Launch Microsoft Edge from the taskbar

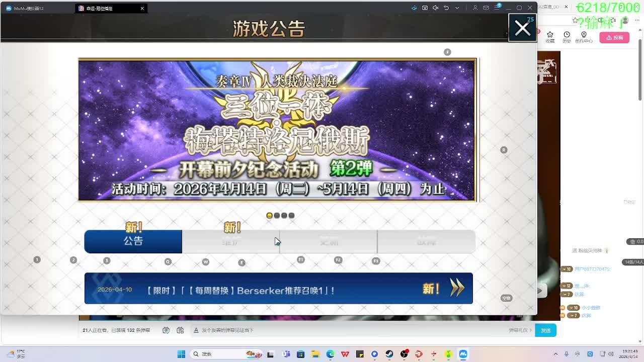[x=330, y=354]
